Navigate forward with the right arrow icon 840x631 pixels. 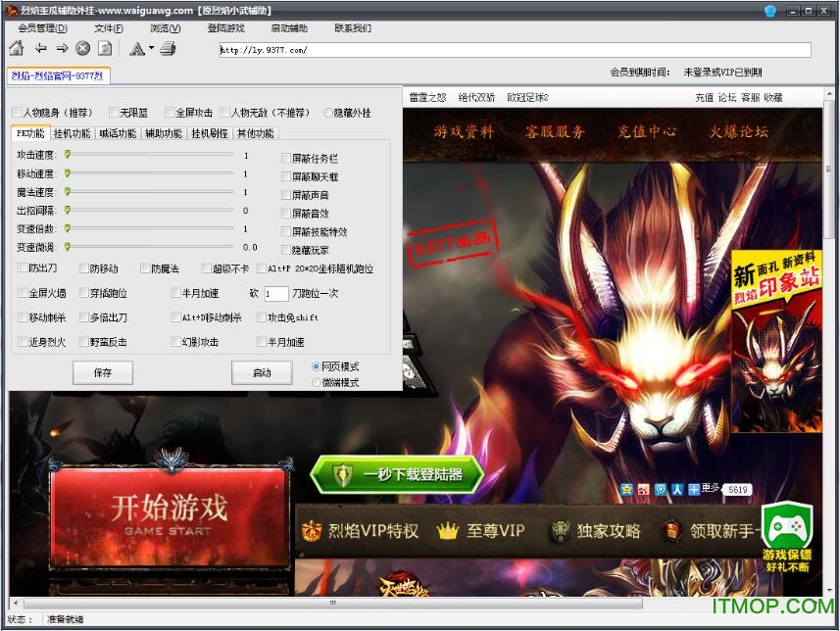(62, 49)
